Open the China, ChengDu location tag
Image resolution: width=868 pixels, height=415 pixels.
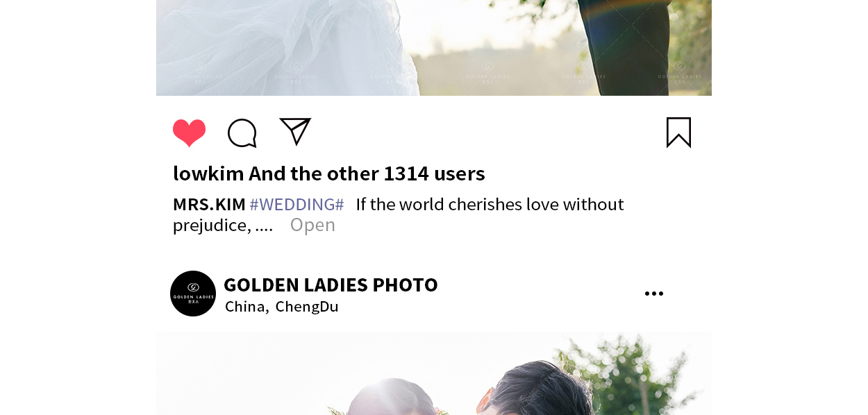pyautogui.click(x=281, y=306)
